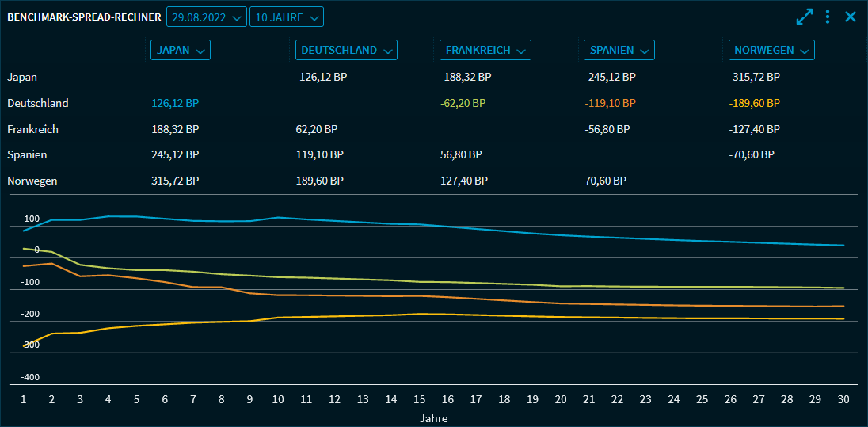Click the 315,72 BP cell in Norwegen row
This screenshot has height=427, width=868.
175,181
